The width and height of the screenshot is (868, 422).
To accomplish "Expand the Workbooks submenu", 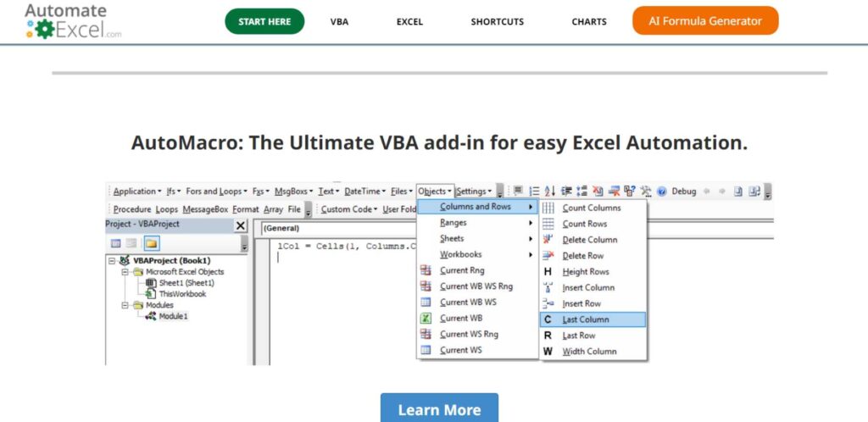I will pos(478,255).
